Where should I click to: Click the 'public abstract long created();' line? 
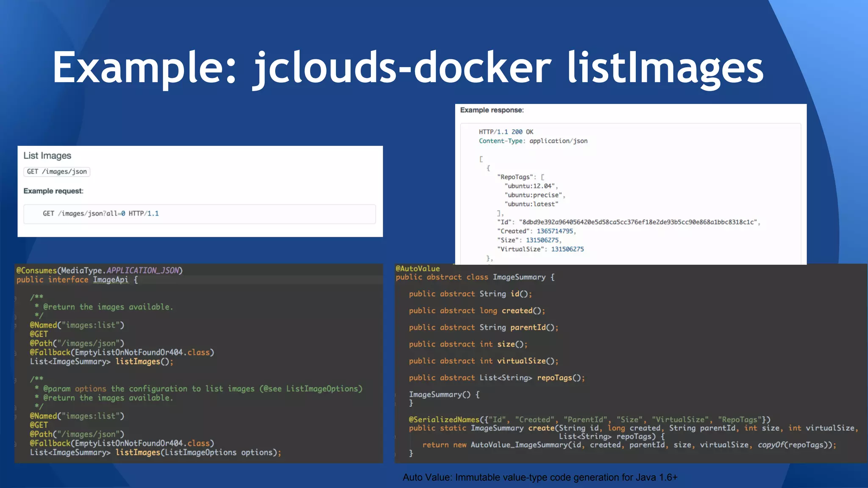pyautogui.click(x=477, y=311)
